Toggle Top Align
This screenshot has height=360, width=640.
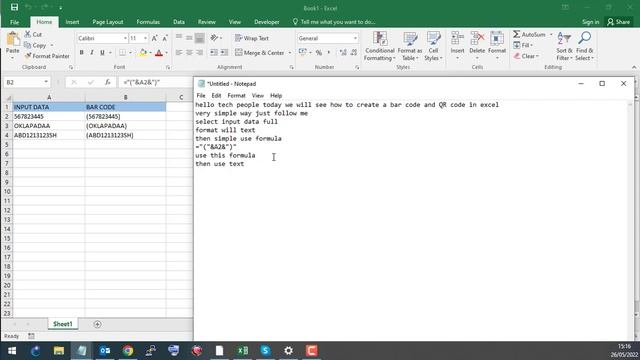click(x=179, y=38)
